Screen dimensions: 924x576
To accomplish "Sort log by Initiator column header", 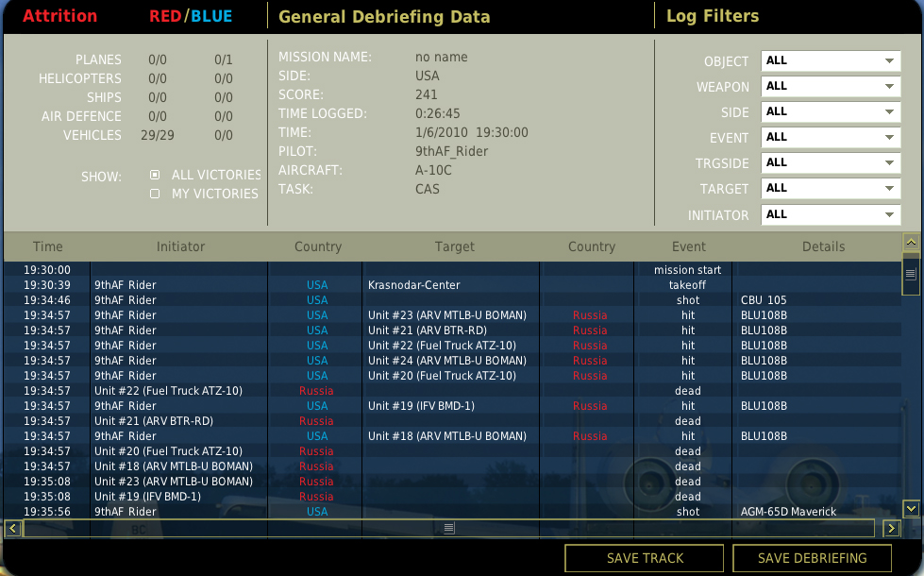I will pos(180,247).
